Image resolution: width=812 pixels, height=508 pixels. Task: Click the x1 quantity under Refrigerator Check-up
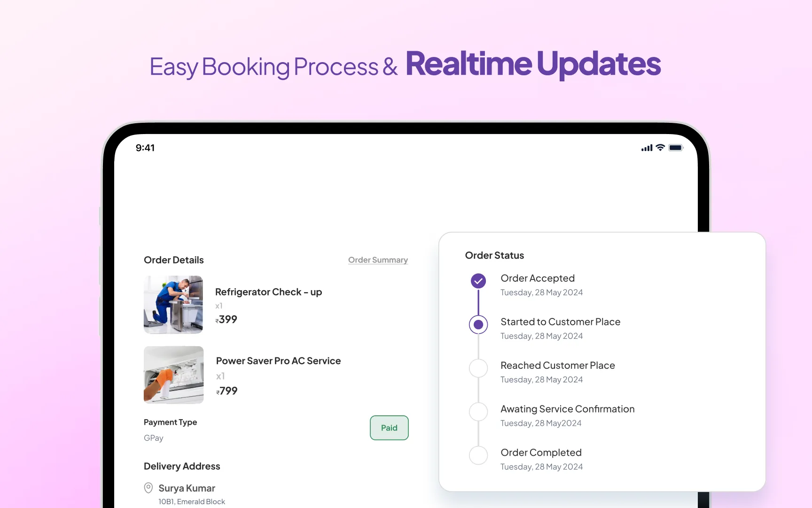pyautogui.click(x=219, y=306)
